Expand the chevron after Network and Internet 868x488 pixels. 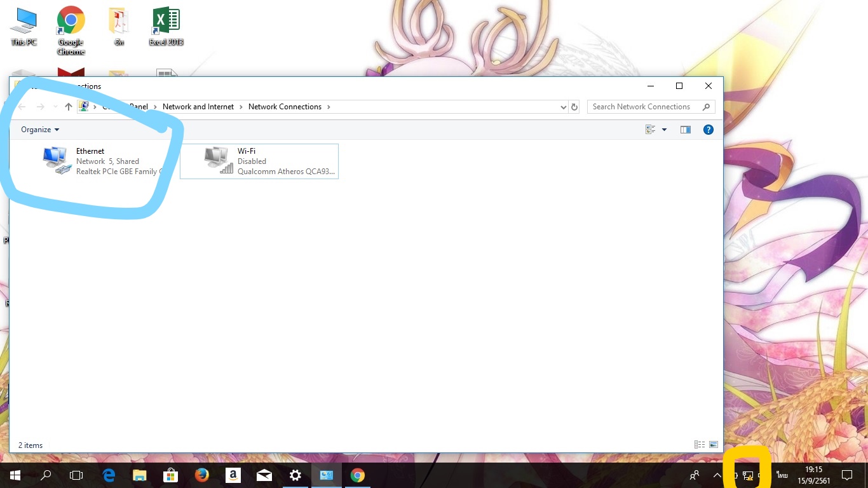coord(241,107)
